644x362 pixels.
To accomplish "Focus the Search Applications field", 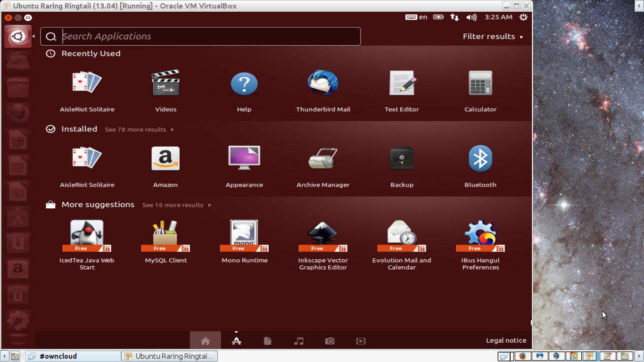I will point(200,36).
